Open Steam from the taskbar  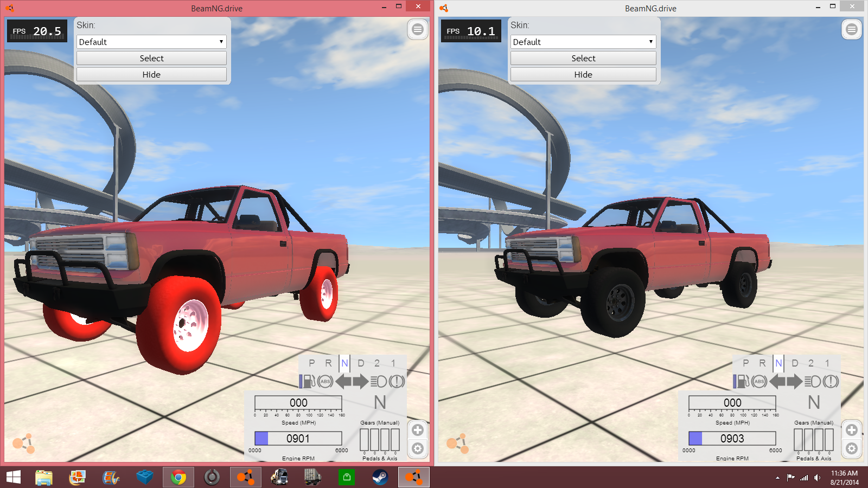point(380,477)
